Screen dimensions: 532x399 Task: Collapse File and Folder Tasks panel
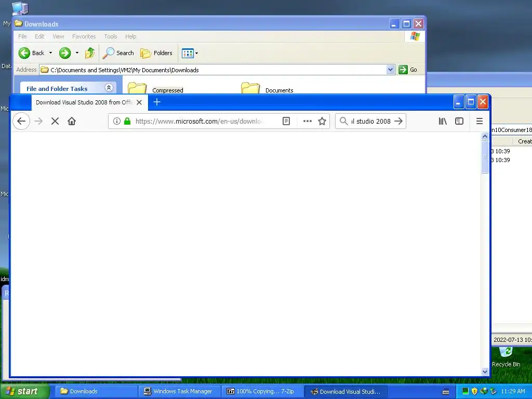click(x=109, y=87)
